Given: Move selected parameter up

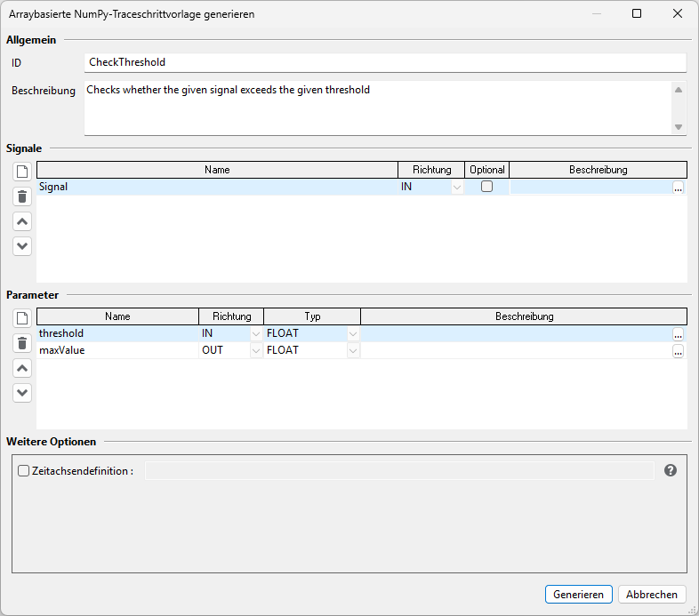Looking at the screenshot, I should coord(22,368).
